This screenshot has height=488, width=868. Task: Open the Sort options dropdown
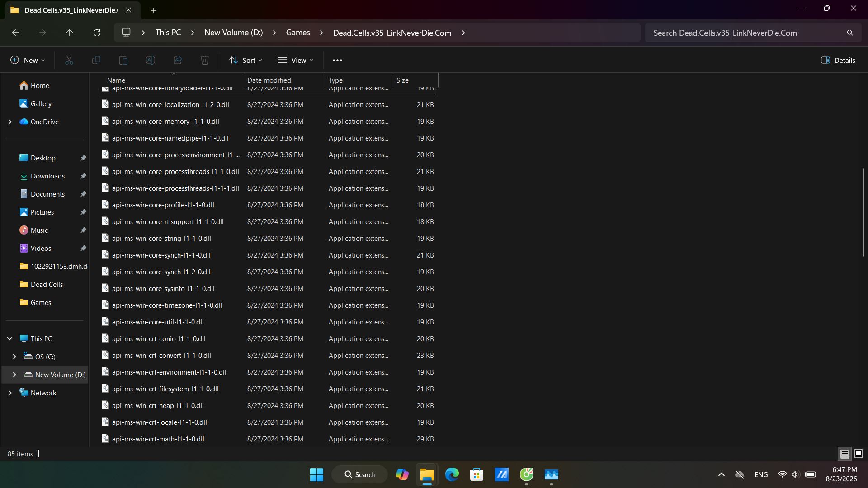(245, 60)
